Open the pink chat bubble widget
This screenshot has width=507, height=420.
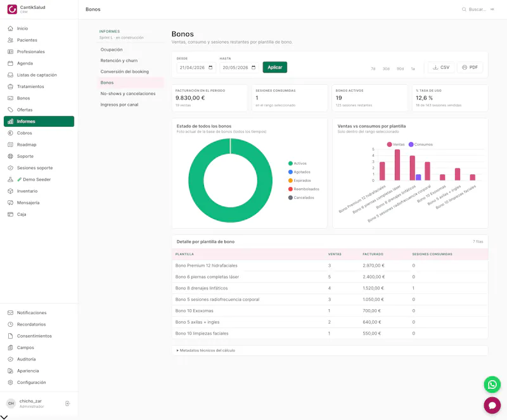pyautogui.click(x=492, y=405)
